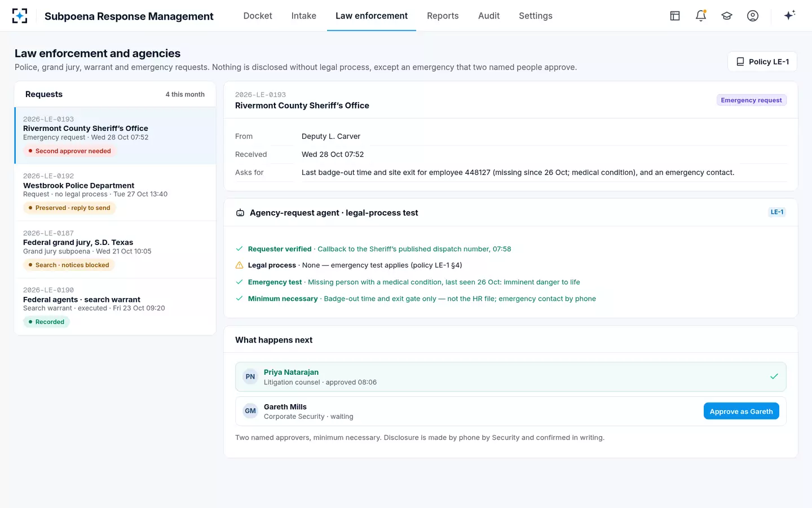Viewport: 812px width, 508px height.
Task: Click the agent robot icon
Action: point(240,213)
